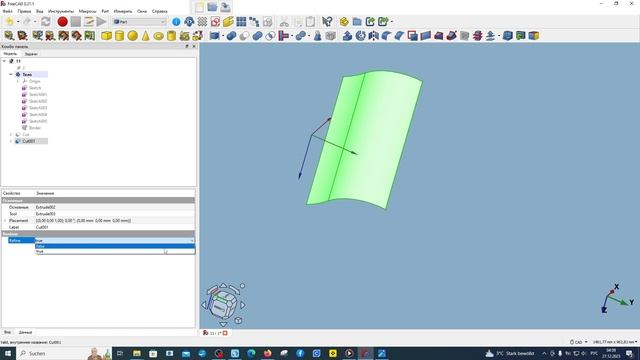
Task: Switch to the Задачи tab
Action: [x=31, y=54]
